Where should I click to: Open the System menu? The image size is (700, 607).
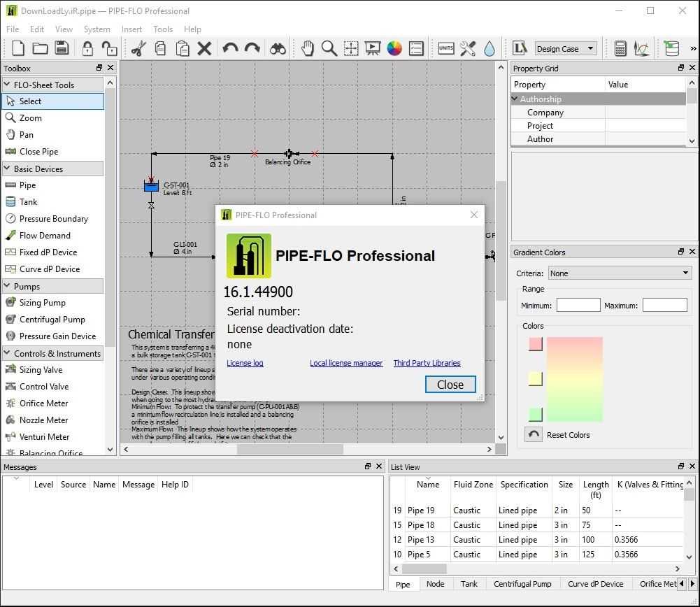pos(97,29)
